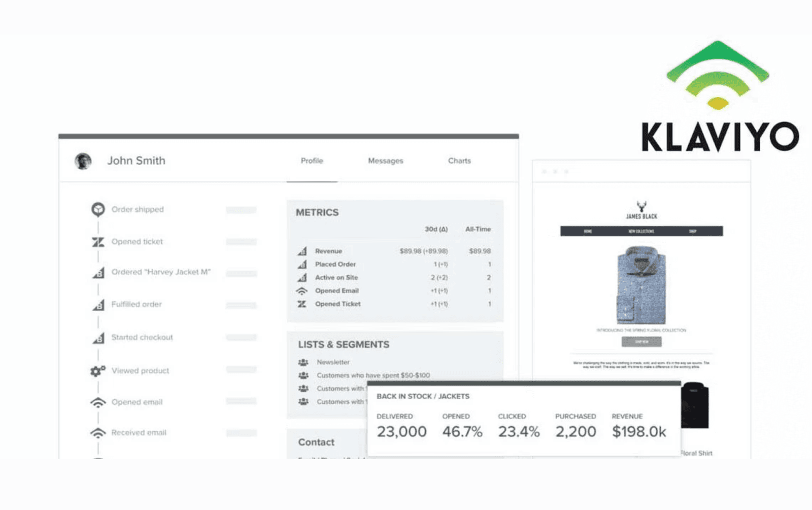Viewport: 812px width, 510px height.
Task: Click New Collections in email nav bar
Action: [641, 231]
